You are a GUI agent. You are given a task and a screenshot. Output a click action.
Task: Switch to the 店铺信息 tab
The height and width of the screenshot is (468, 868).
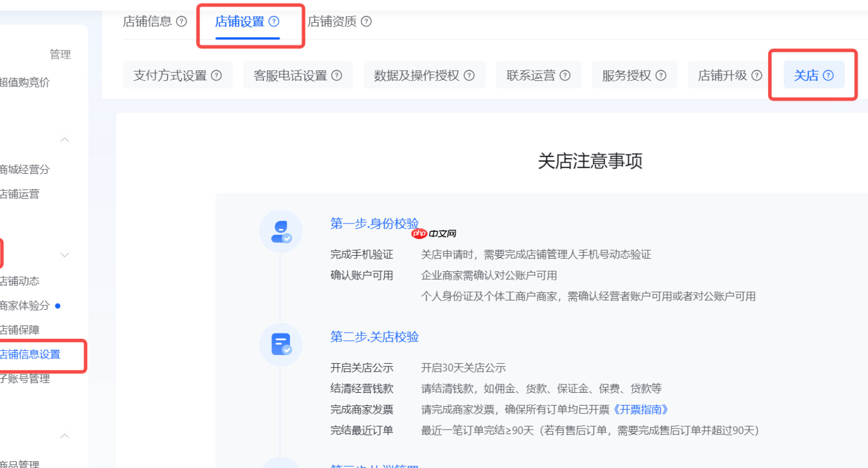pos(148,21)
